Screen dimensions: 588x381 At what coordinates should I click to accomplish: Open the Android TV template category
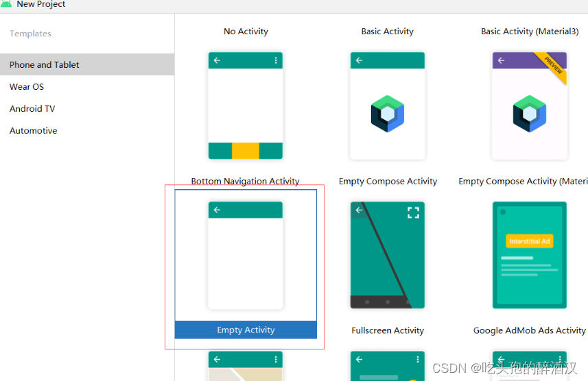87,109
